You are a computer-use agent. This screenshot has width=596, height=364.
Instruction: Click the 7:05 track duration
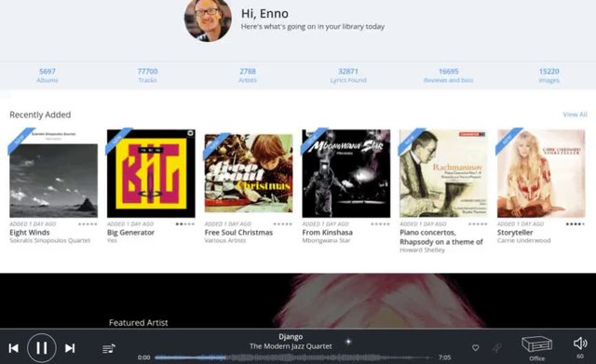(x=445, y=357)
